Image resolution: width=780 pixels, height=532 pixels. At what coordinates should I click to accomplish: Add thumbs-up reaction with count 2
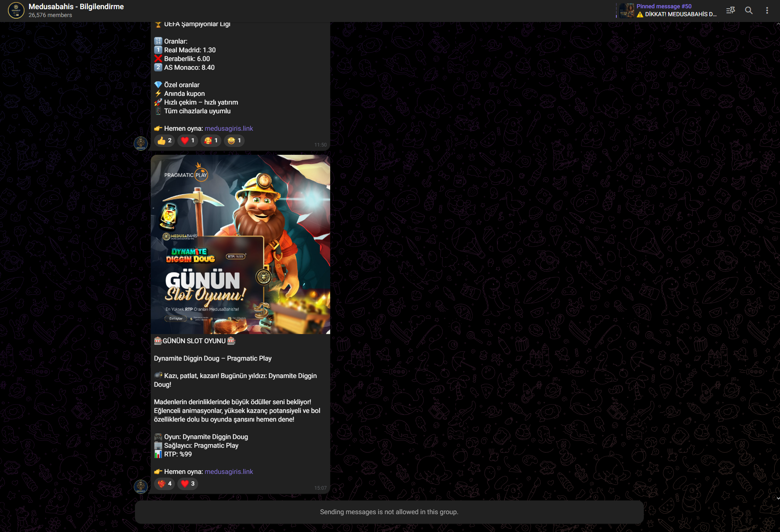pyautogui.click(x=164, y=141)
